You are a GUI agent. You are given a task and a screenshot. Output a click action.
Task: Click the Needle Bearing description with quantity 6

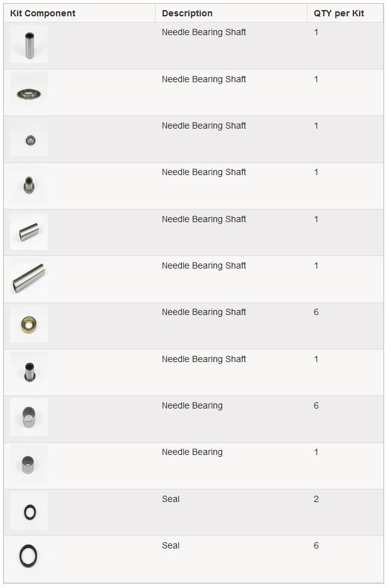(192, 406)
